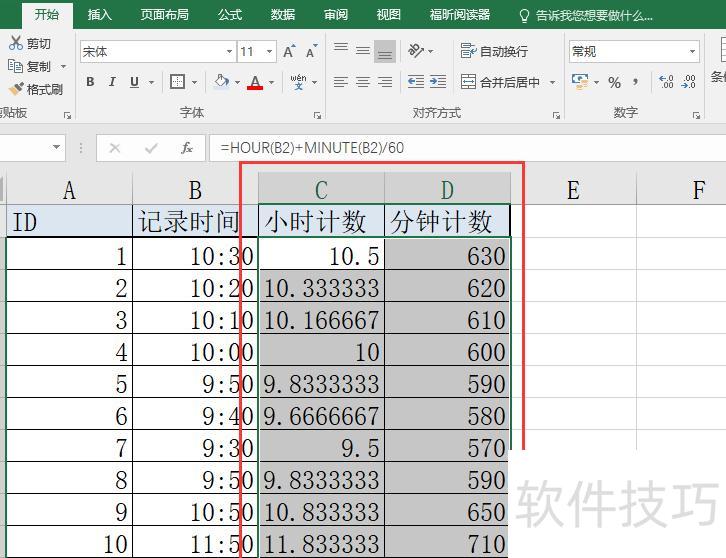The width and height of the screenshot is (726, 558).
Task: Open Font group dialog launcher
Action: pos(317,115)
